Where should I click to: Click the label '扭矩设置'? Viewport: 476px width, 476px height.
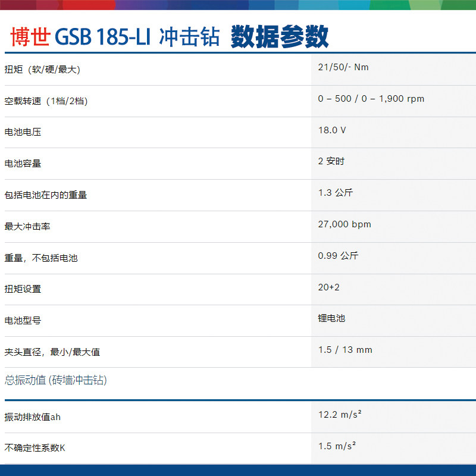(x=23, y=289)
